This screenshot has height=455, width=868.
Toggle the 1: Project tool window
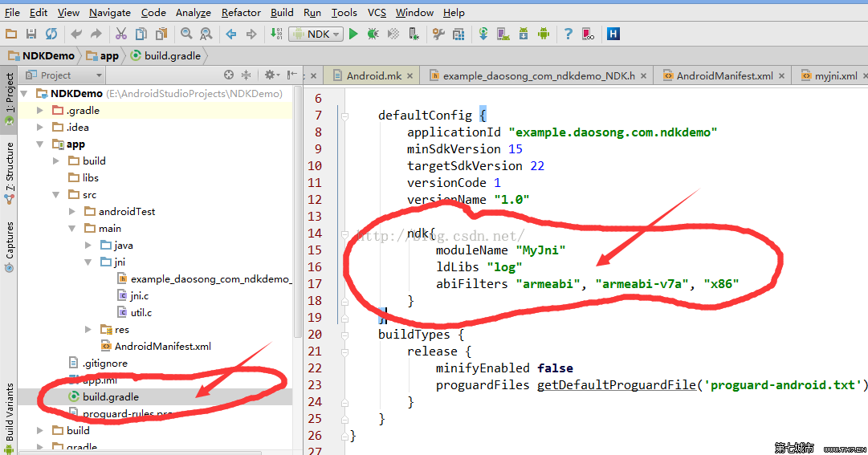pyautogui.click(x=9, y=100)
